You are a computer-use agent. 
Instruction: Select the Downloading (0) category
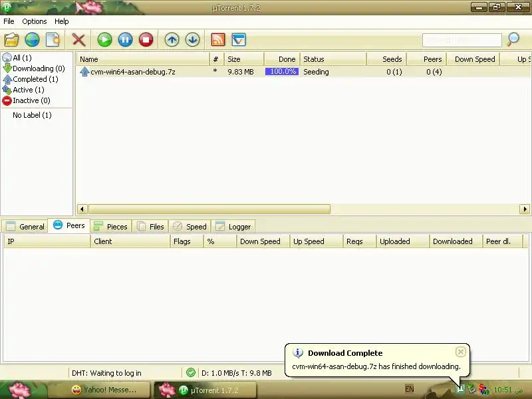[x=34, y=68]
